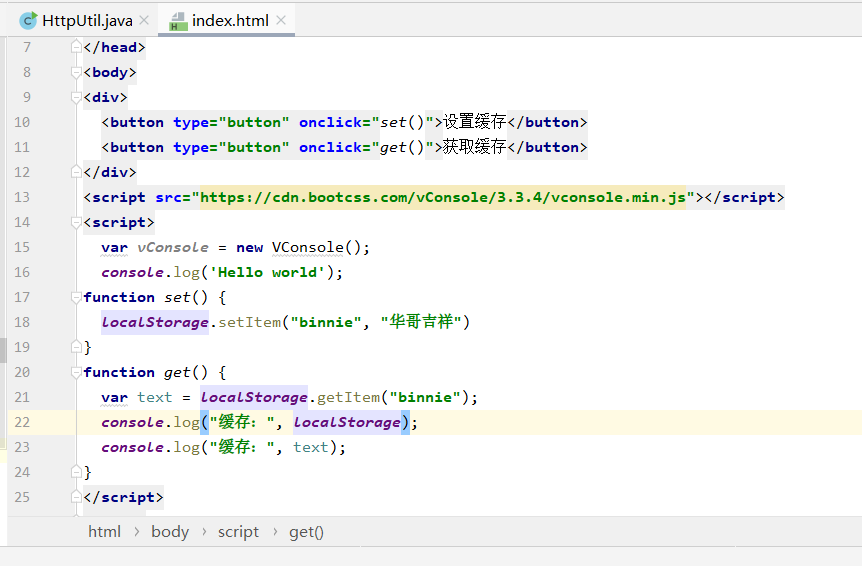Click the script breadcrumb
862x566 pixels.
pos(238,531)
